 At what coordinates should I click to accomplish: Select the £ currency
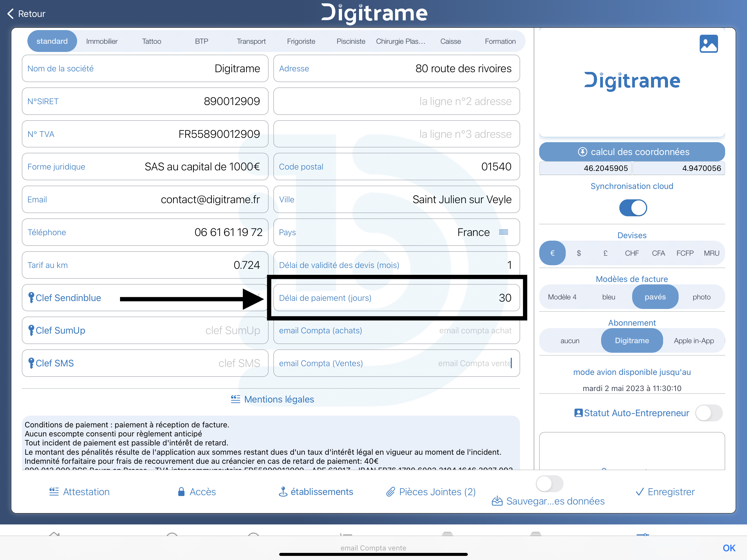[x=606, y=253]
